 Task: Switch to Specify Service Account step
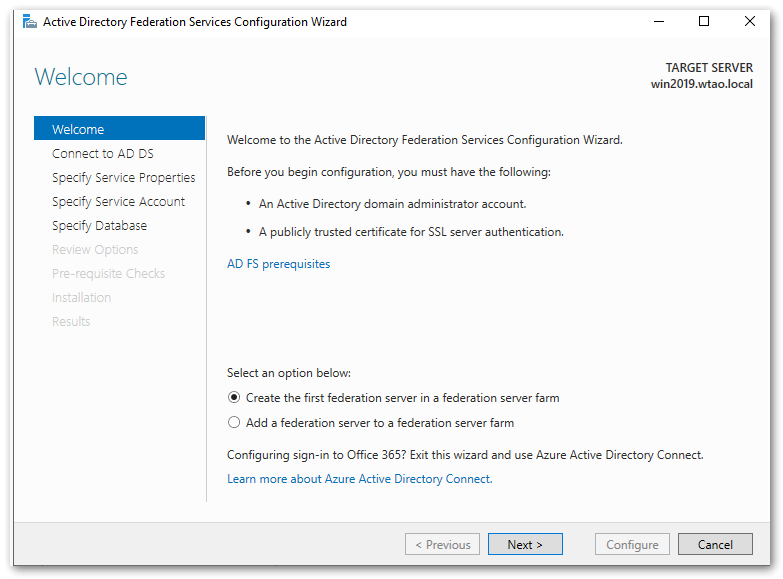tap(119, 202)
